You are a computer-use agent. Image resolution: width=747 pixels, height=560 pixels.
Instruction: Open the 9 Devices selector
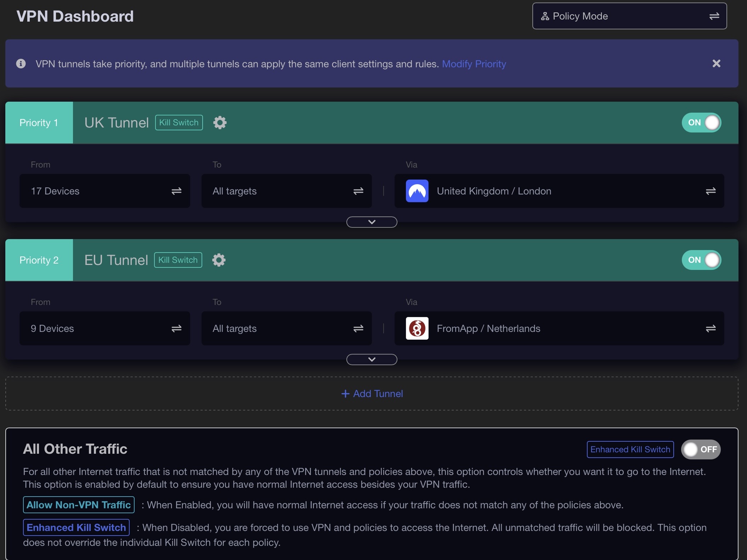pyautogui.click(x=104, y=328)
